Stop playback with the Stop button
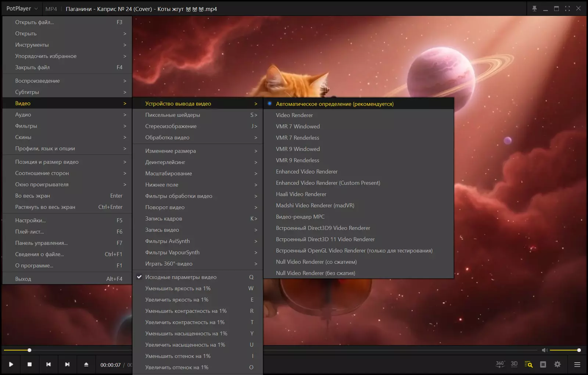 coord(30,364)
